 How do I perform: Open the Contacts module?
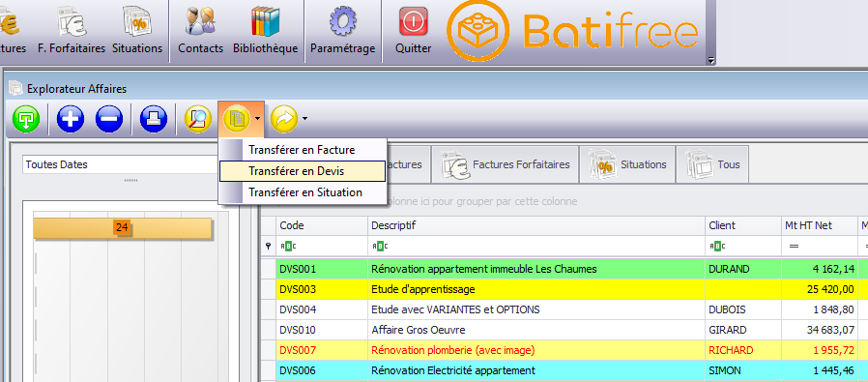click(x=200, y=31)
